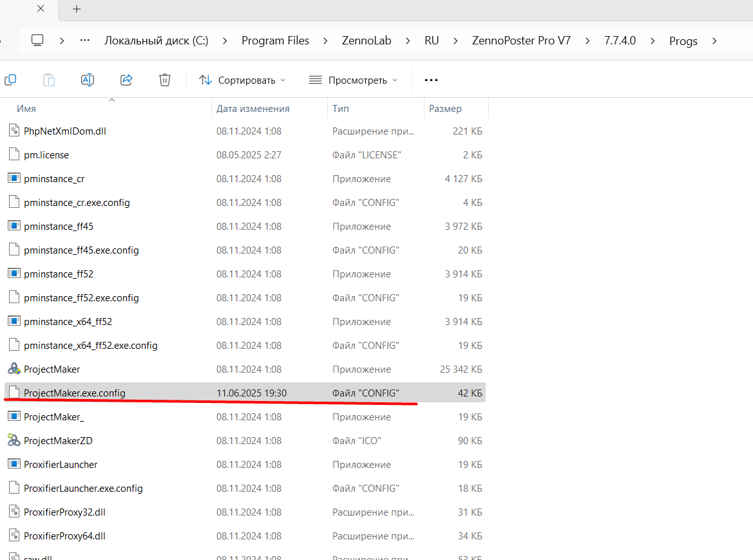Sort by the Размер column header
The height and width of the screenshot is (560, 753).
click(445, 108)
